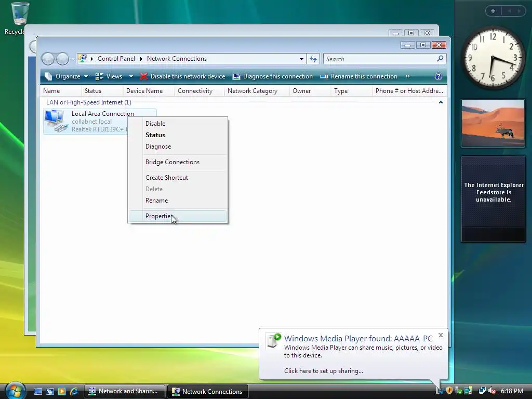Viewport: 532px width, 399px height.
Task: Open the network tray icon
Action: coord(482,391)
